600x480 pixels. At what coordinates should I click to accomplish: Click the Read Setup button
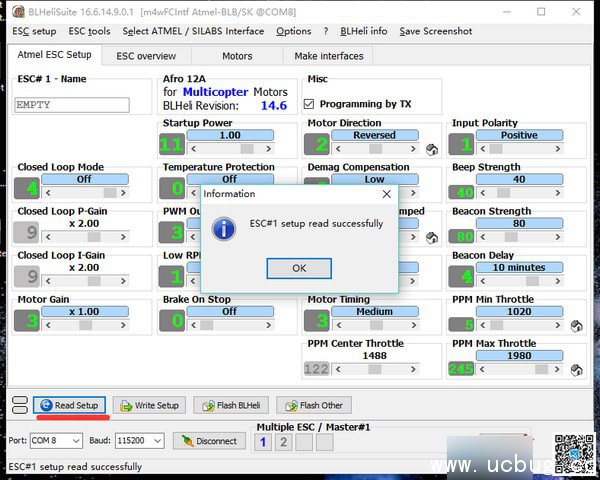pos(69,405)
